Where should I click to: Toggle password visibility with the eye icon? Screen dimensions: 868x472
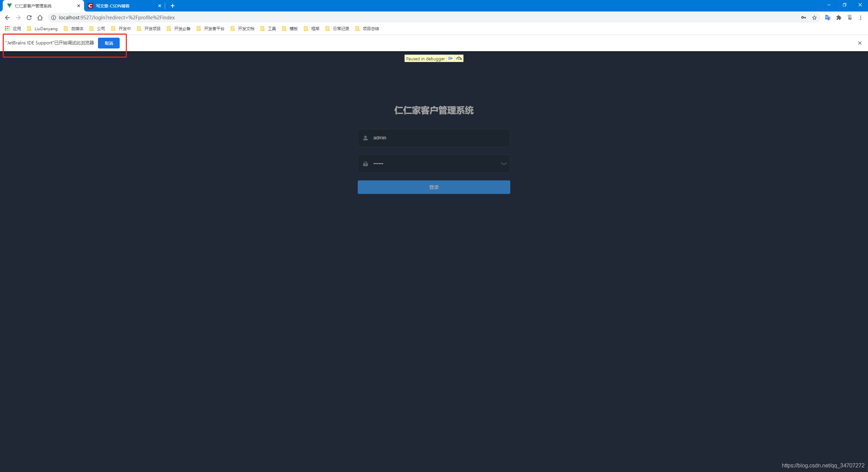[x=504, y=163]
